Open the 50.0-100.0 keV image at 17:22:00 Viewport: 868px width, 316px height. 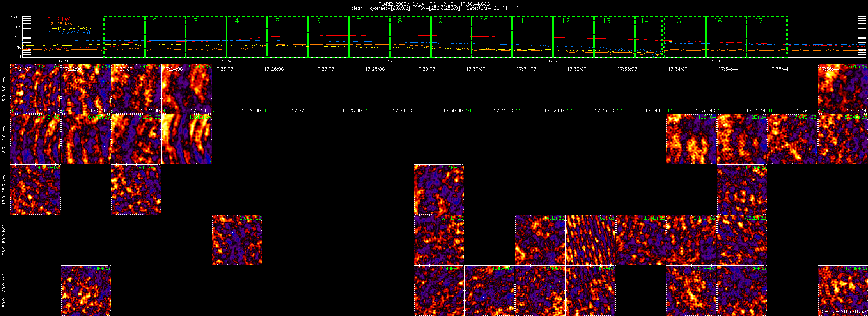[86, 290]
